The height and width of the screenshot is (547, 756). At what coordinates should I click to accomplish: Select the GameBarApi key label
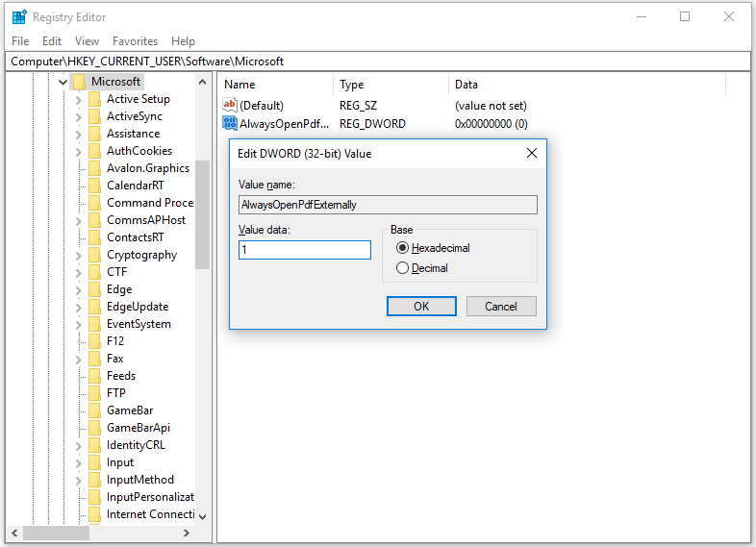(139, 428)
